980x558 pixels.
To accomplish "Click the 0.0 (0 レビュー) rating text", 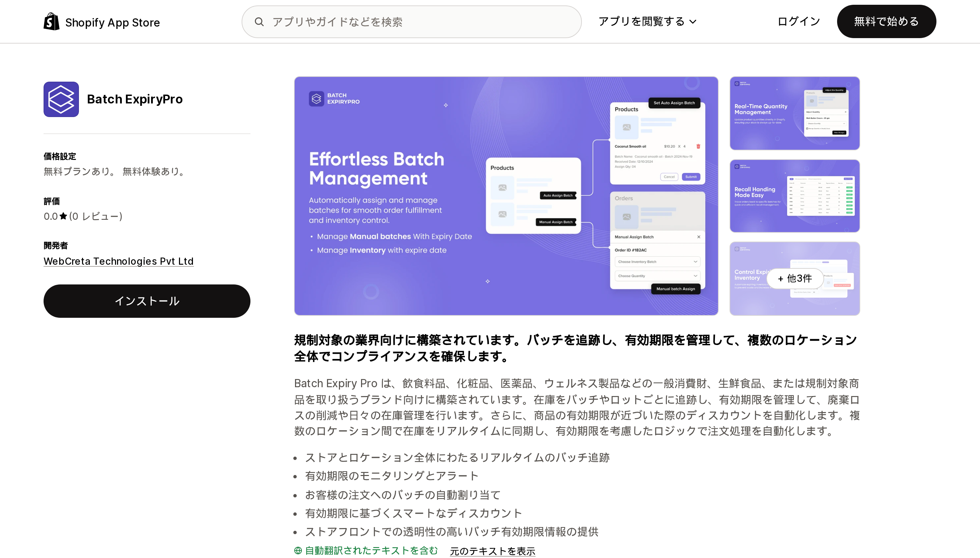I will pos(83,216).
